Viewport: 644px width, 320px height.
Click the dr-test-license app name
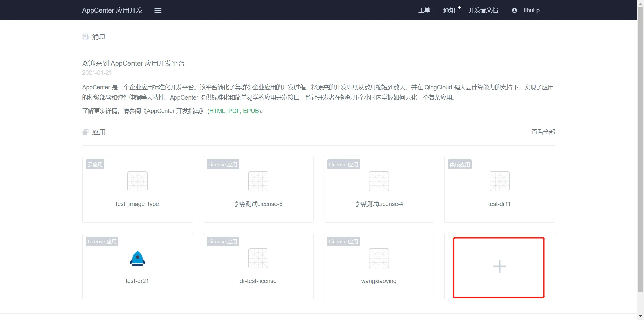258,281
